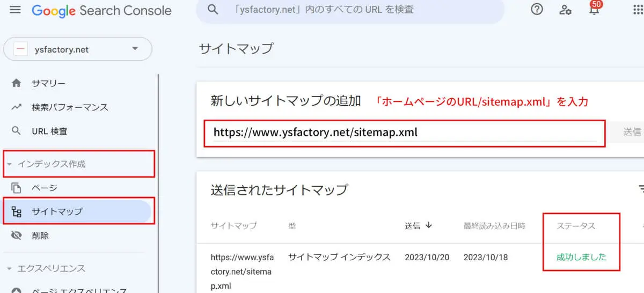Click the ステータス column header
Screen dimensions: 644x293
tap(576, 226)
